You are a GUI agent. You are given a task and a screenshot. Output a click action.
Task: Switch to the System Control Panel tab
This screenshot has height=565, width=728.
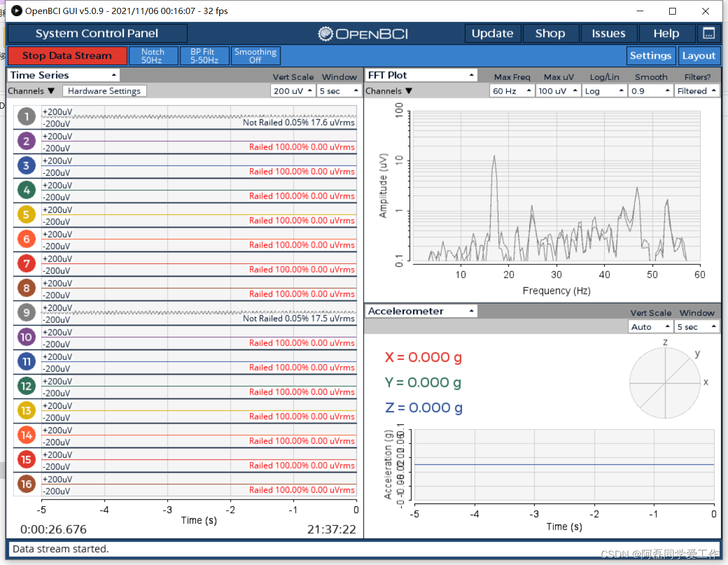pyautogui.click(x=96, y=33)
